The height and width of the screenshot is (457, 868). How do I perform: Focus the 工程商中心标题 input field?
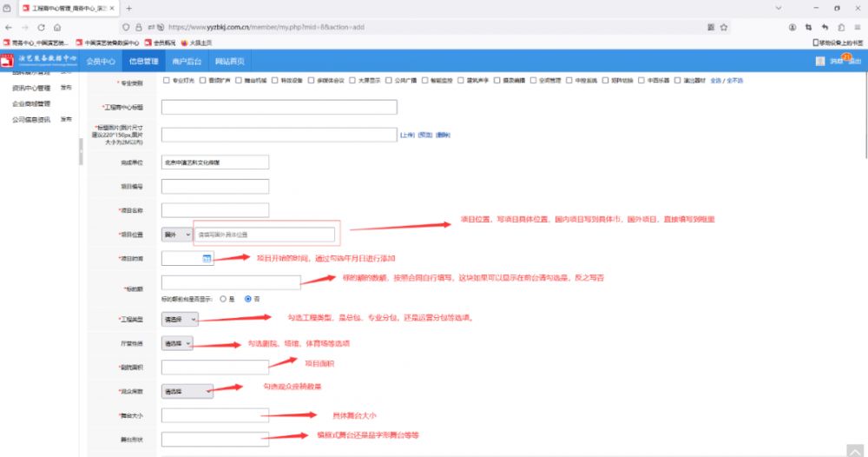[x=279, y=107]
